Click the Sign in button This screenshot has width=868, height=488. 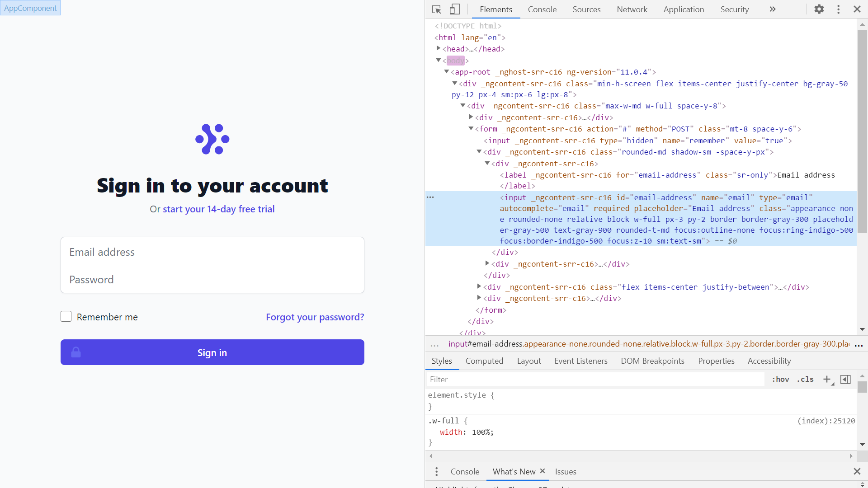tap(212, 352)
